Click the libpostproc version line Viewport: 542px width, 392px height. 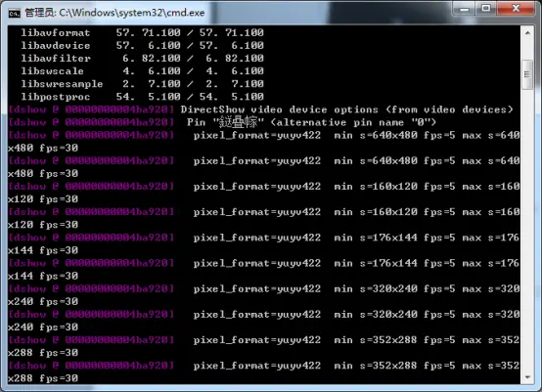tap(143, 97)
